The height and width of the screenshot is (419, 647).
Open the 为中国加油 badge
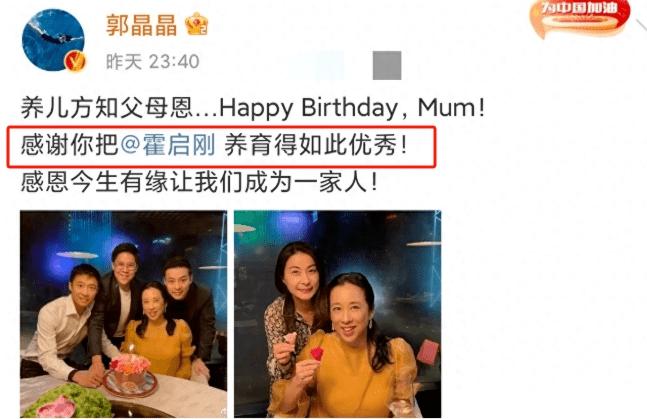tap(581, 17)
